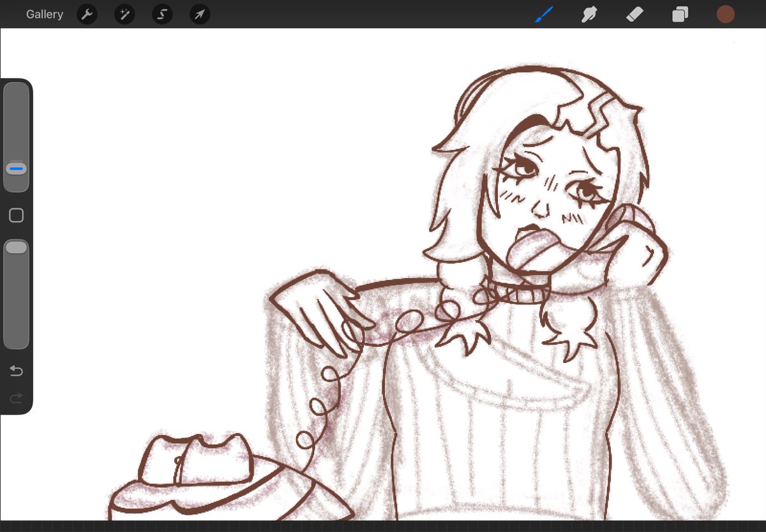Image resolution: width=766 pixels, height=532 pixels.
Task: Open the brown active color swatch
Action: click(x=725, y=14)
